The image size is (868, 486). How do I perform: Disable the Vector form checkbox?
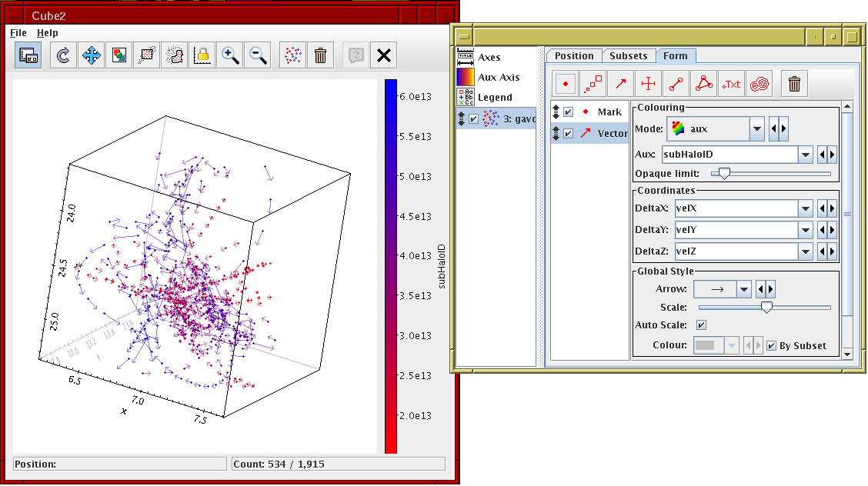[x=568, y=134]
